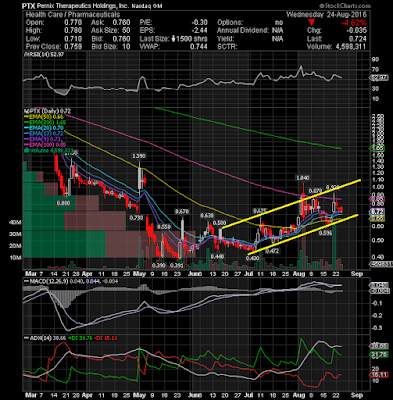Click the 0.880 March low annotation
The width and height of the screenshot is (393, 400).
64,203
